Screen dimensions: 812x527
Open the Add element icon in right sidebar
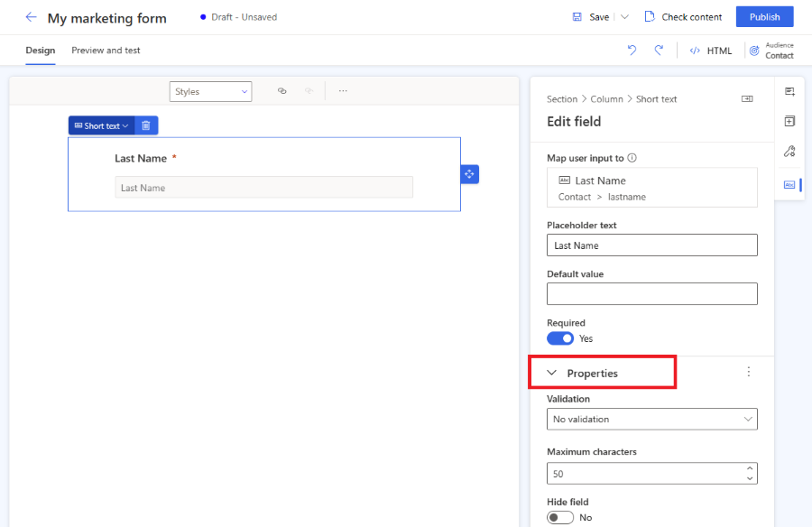click(x=789, y=121)
